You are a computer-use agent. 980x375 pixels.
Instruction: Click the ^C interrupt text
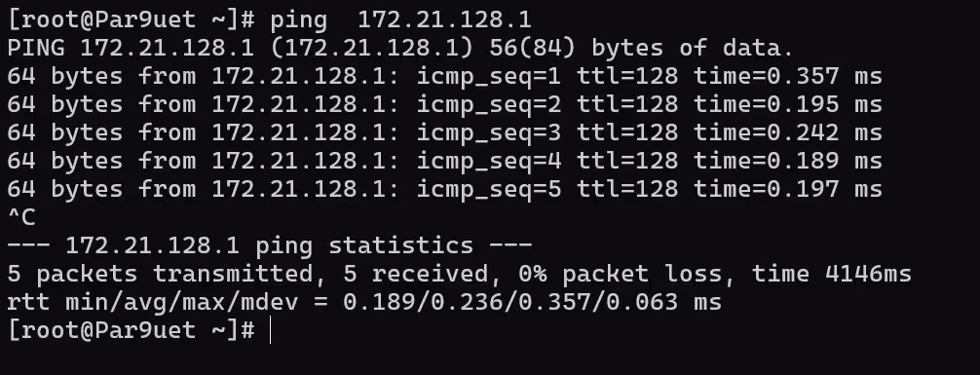coord(21,217)
